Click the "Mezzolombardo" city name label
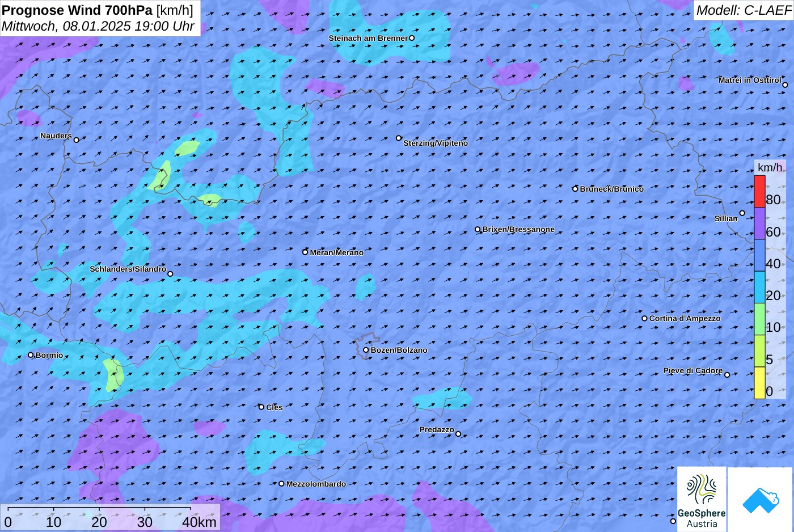This screenshot has height=532, width=794. tap(316, 484)
